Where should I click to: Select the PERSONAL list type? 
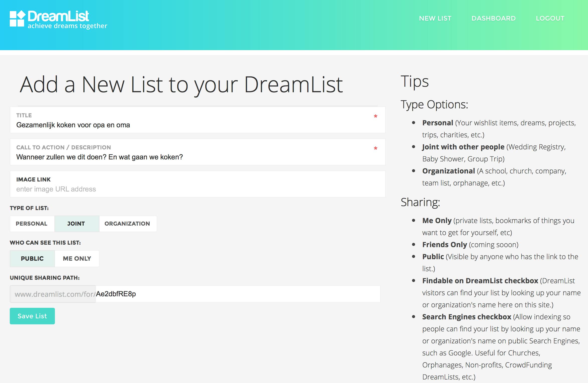pos(32,224)
